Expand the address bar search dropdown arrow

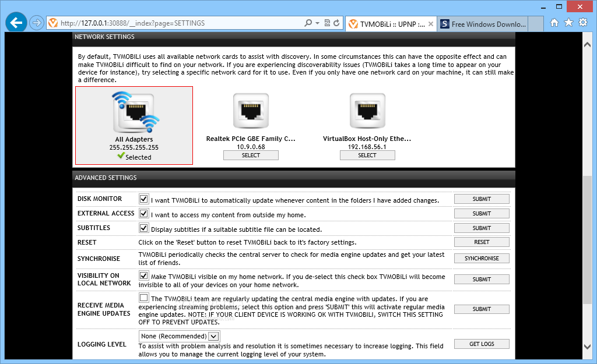click(318, 23)
